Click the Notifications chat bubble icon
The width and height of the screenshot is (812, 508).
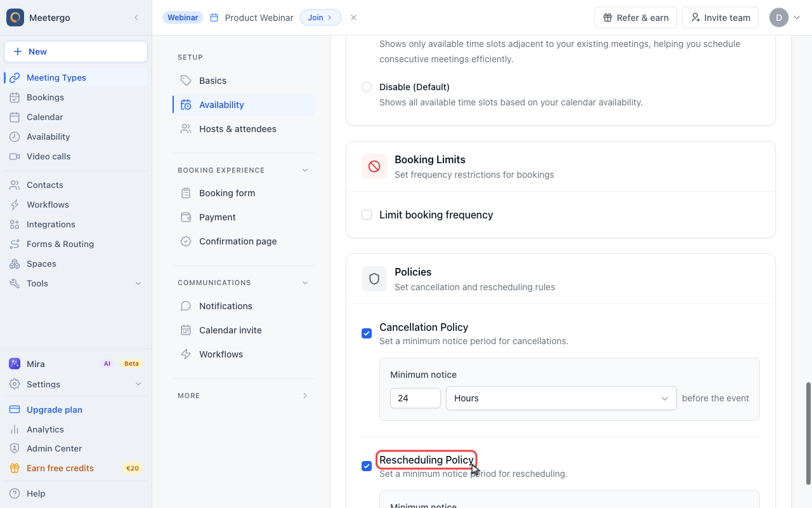[x=186, y=306]
